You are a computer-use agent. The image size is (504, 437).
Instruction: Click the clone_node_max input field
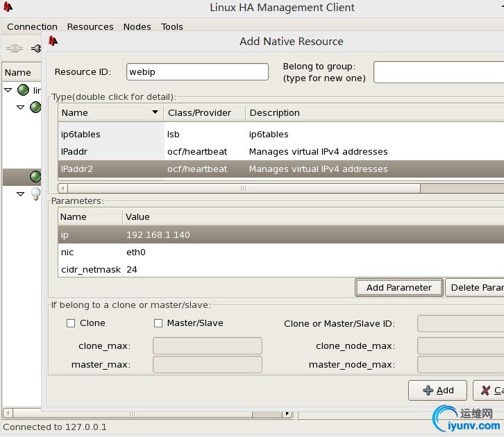460,346
